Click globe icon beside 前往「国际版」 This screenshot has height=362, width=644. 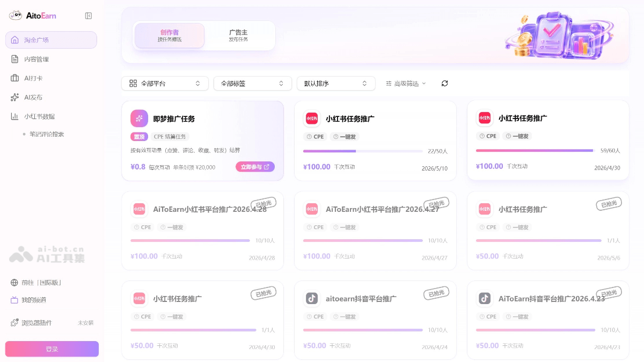(14, 283)
